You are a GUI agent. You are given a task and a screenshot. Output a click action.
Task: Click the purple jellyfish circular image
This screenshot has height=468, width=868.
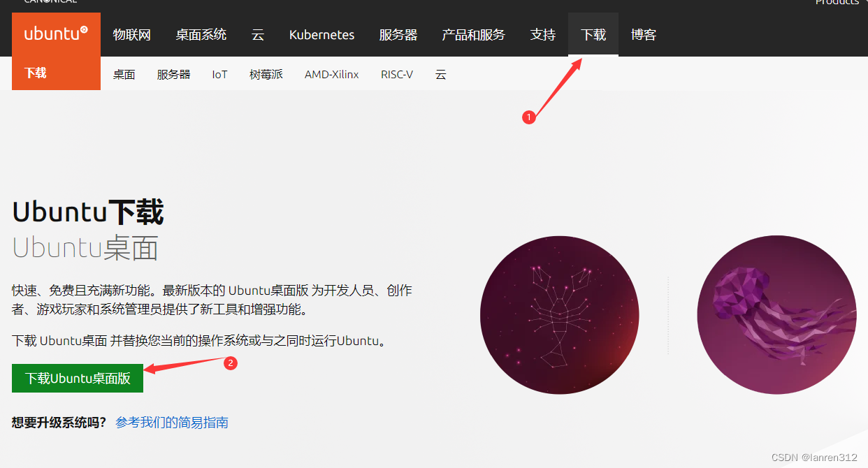776,315
